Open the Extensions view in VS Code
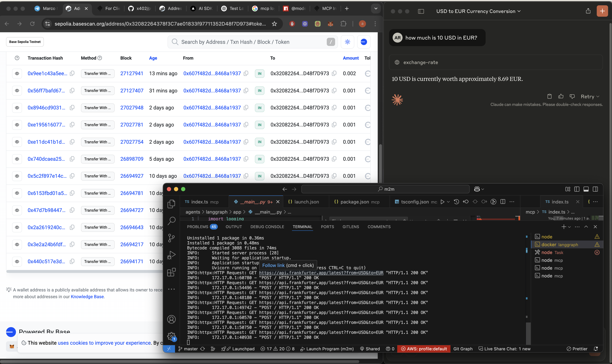Screen dimensions: 612x364 (171, 272)
